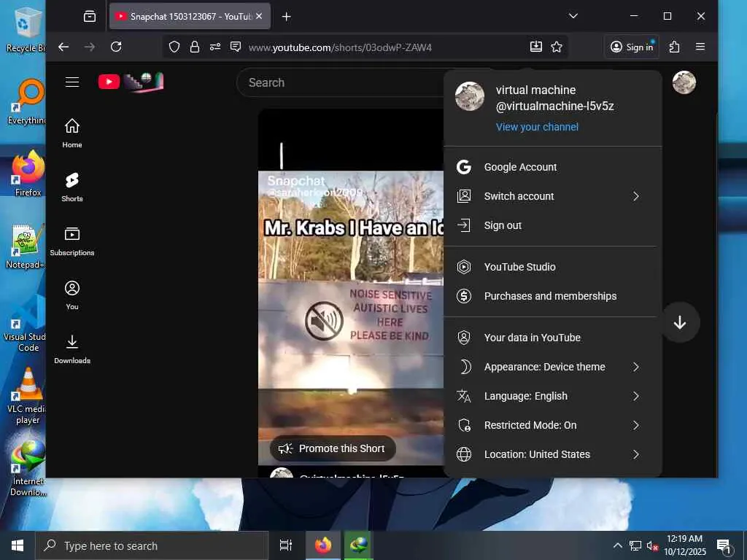Select VLC media player desktop icon
The height and width of the screenshot is (560, 747).
pyautogui.click(x=28, y=396)
